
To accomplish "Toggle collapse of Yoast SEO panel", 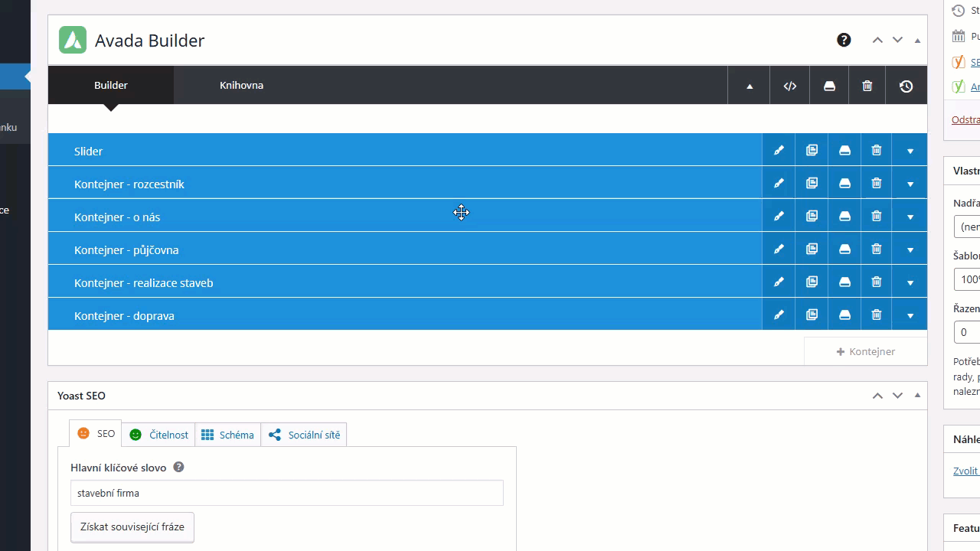I will pyautogui.click(x=917, y=396).
